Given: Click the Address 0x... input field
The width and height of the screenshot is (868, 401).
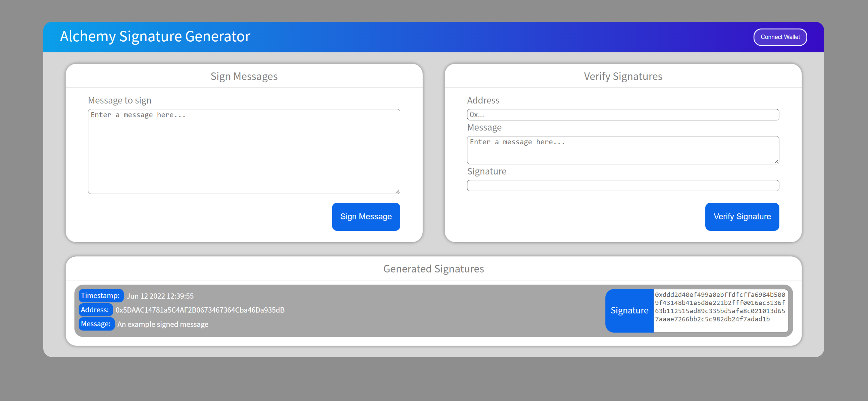Looking at the screenshot, I should coord(623,115).
